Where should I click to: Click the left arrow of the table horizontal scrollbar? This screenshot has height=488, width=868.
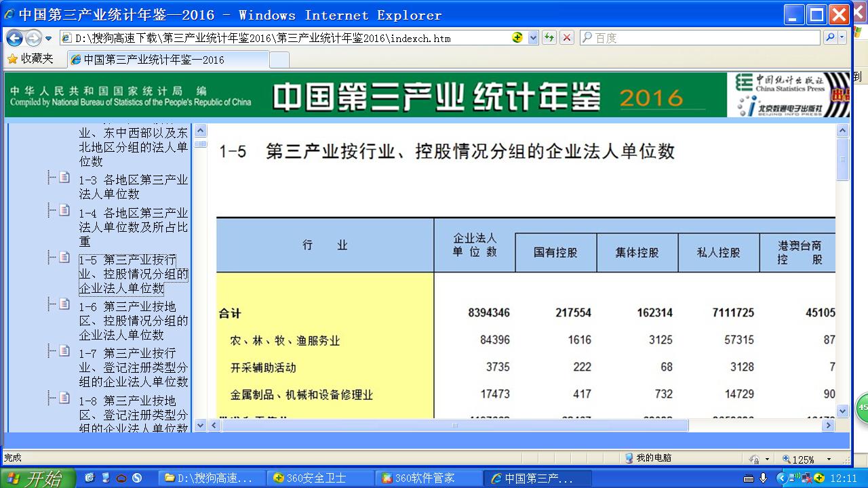tap(214, 425)
